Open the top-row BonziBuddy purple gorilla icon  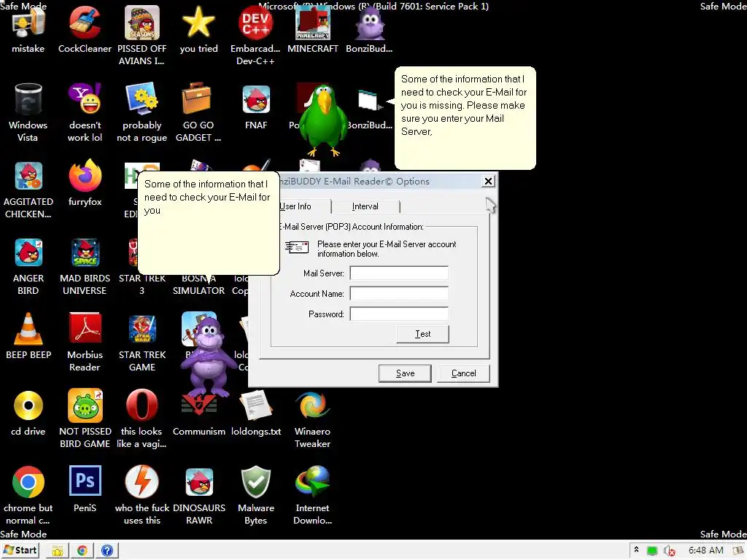coord(370,24)
